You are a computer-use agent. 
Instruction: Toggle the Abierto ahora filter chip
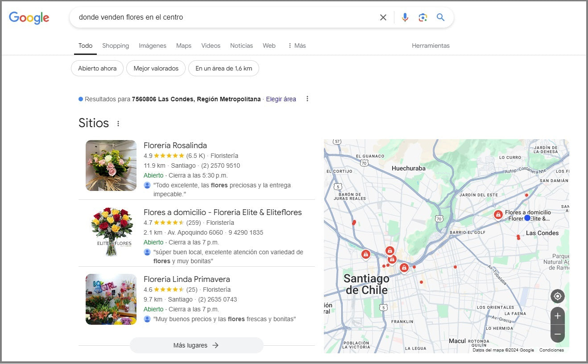tap(97, 68)
